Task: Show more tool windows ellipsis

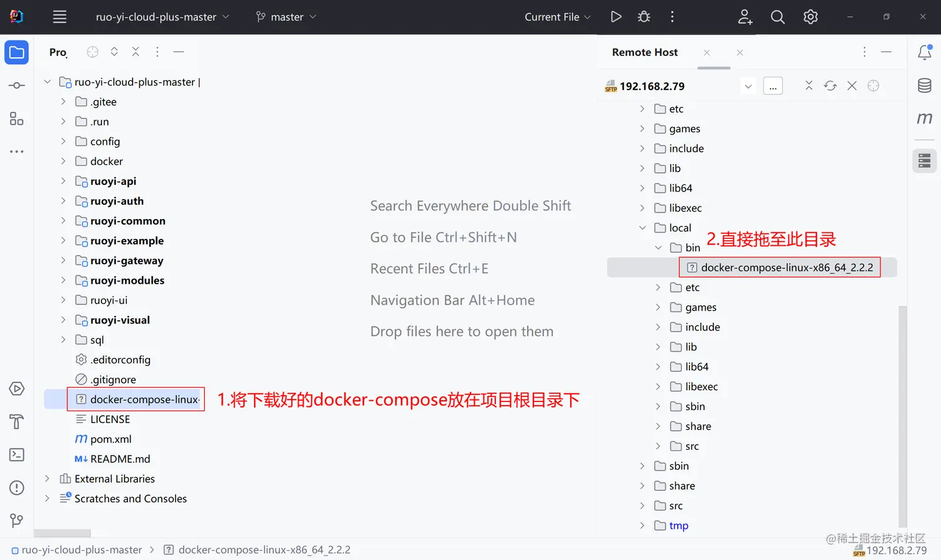Action: (17, 151)
